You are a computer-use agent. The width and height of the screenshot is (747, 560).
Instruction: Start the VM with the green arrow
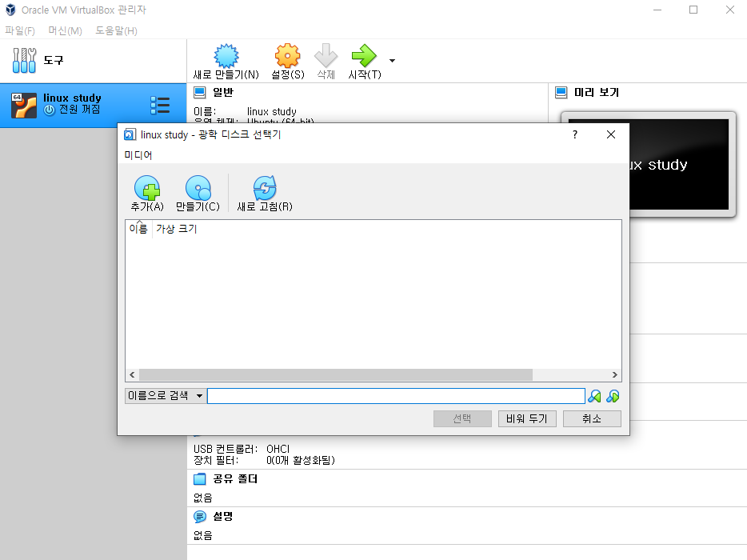[x=364, y=56]
